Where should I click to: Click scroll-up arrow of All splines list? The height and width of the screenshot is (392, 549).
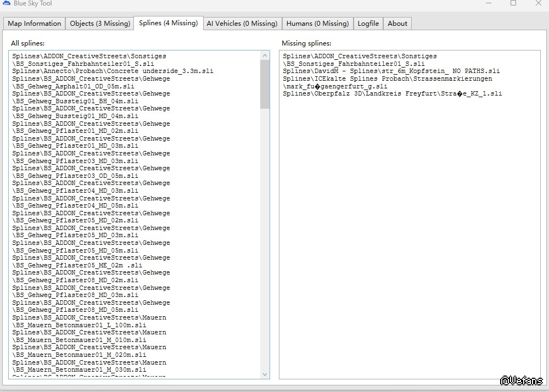[x=265, y=55]
